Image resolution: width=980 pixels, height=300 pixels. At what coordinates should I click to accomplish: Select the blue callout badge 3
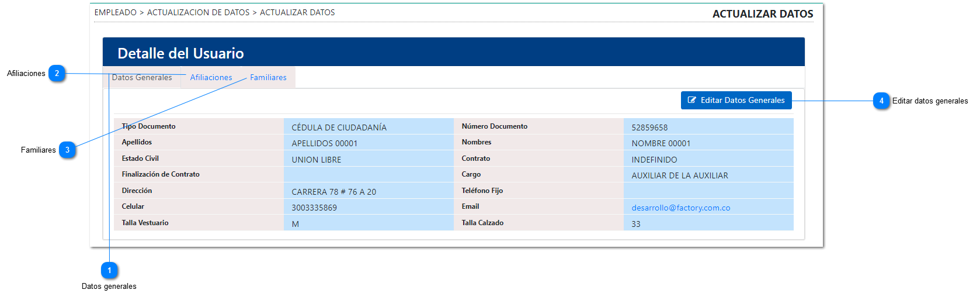click(67, 150)
